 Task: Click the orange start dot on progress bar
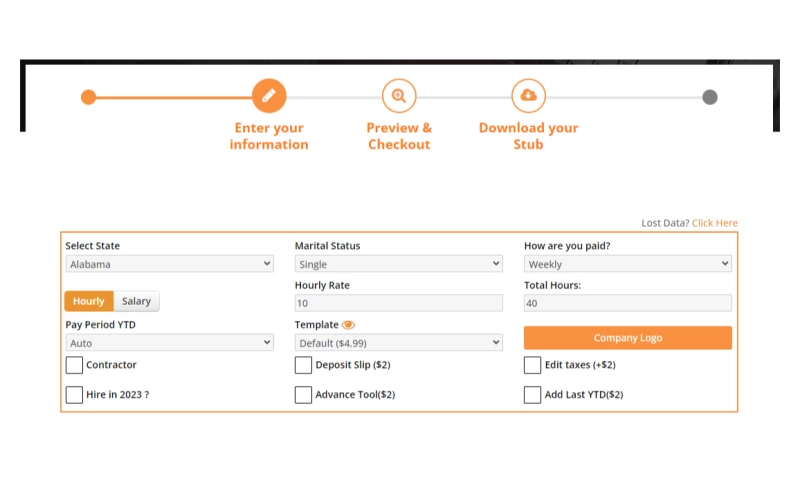[88, 97]
